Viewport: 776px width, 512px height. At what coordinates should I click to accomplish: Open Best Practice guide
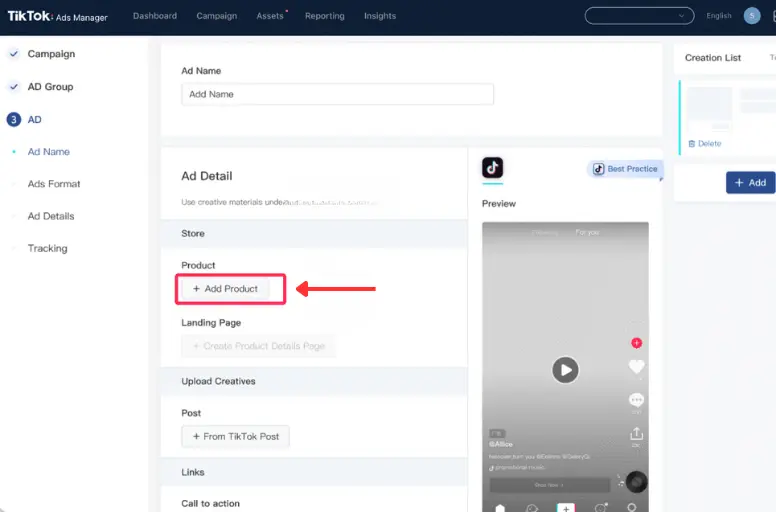click(x=626, y=169)
